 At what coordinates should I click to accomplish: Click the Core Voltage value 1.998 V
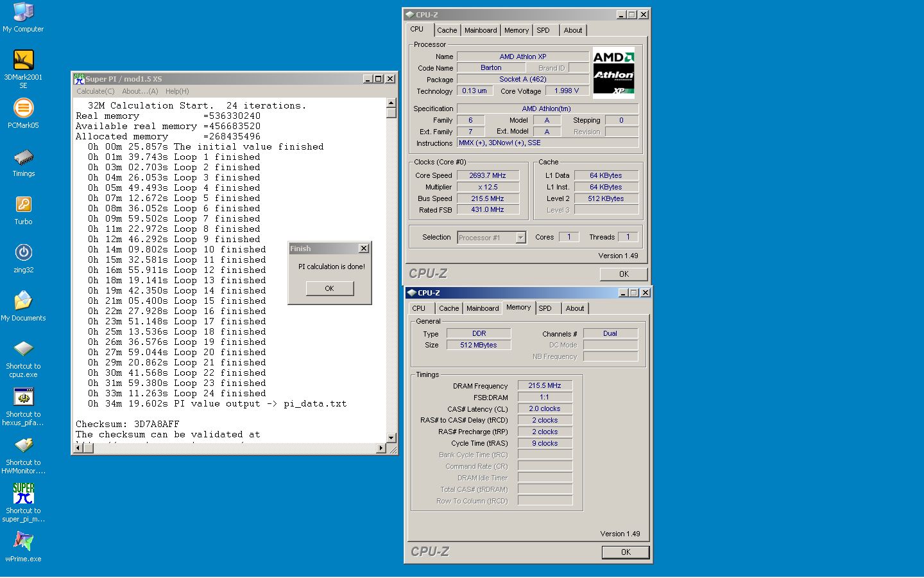pyautogui.click(x=567, y=91)
